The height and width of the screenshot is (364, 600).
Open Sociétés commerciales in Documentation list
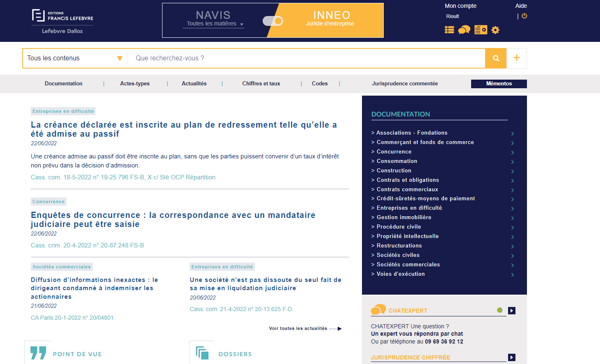(x=408, y=265)
